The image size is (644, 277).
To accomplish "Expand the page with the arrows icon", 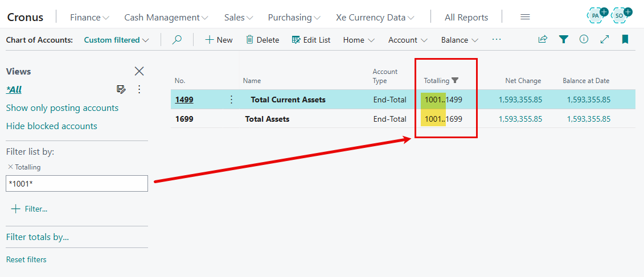I will (x=604, y=40).
